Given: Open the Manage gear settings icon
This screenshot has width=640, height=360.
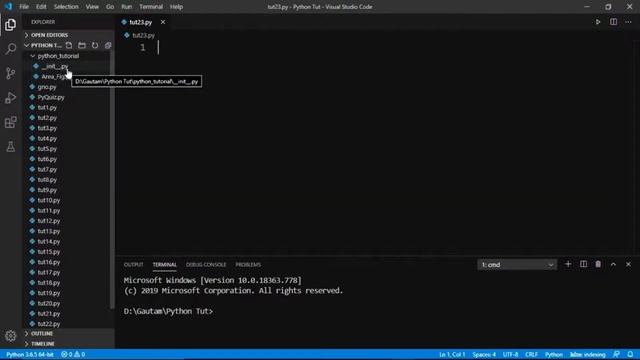Looking at the screenshot, I should coord(11,336).
